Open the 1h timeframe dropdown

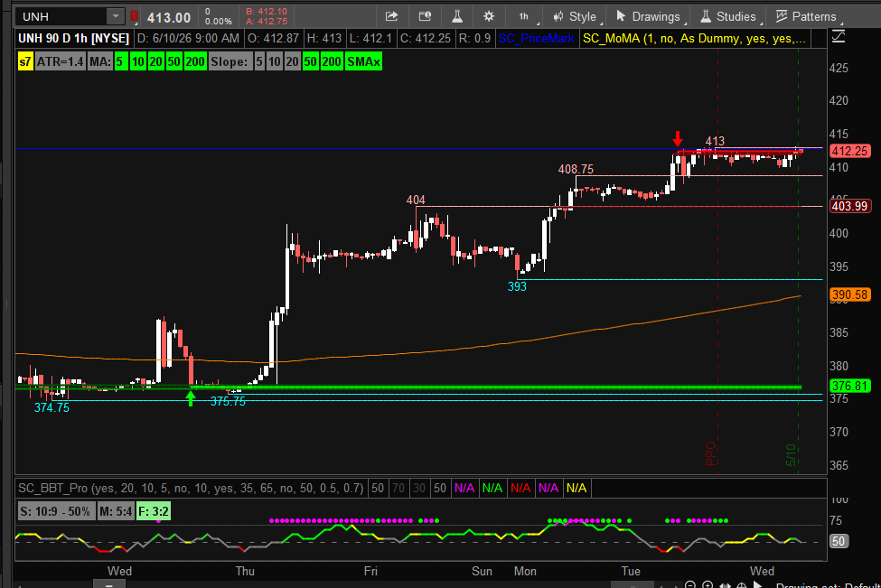coord(525,16)
